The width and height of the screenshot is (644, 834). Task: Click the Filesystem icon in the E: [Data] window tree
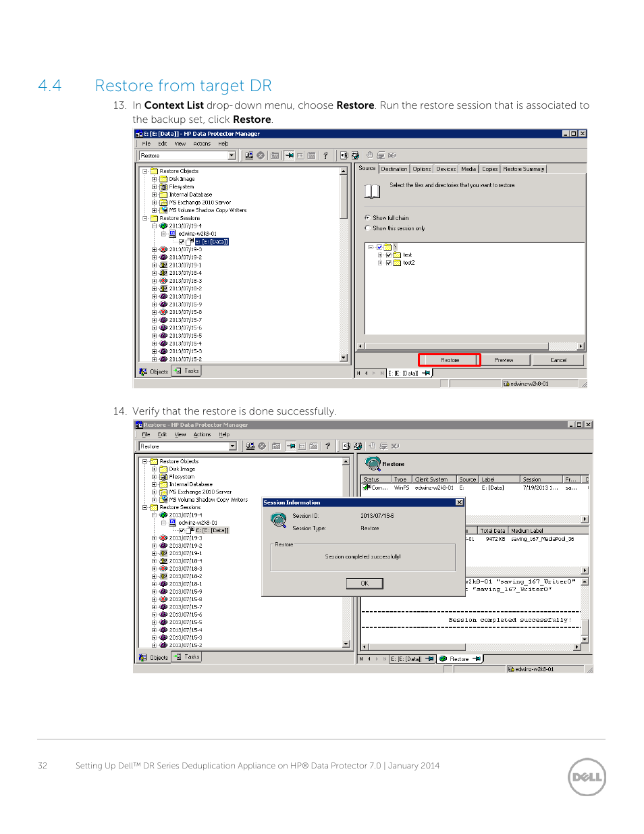tap(163, 186)
